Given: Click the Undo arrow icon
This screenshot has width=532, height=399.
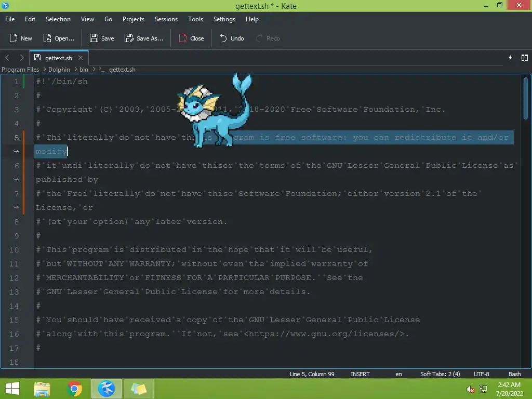Looking at the screenshot, I should tap(223, 38).
